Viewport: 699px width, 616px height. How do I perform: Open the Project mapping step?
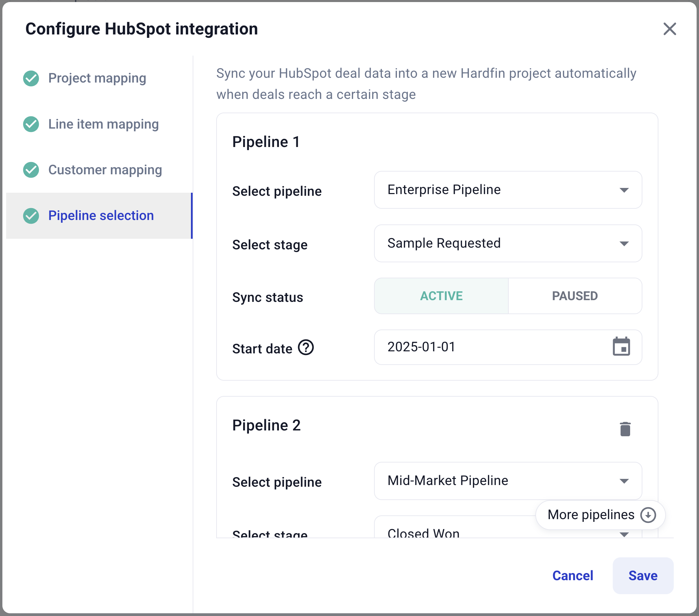tap(99, 78)
